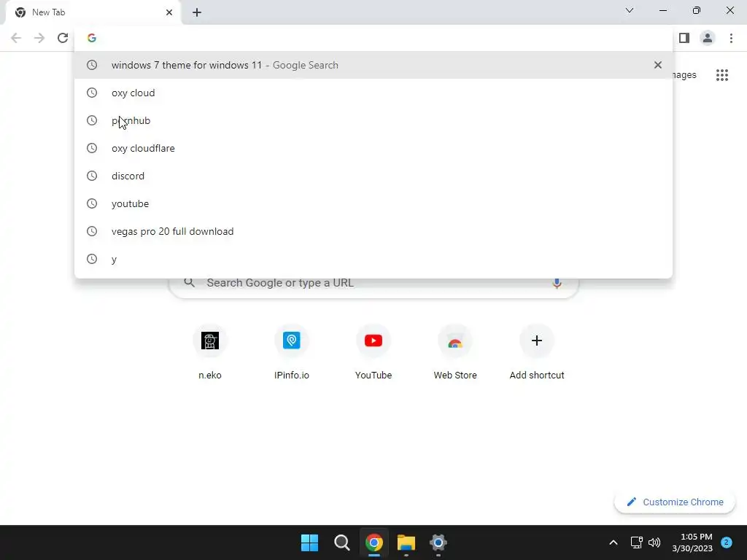
Task: Remove the windows 7 theme suggestion
Action: (658, 65)
